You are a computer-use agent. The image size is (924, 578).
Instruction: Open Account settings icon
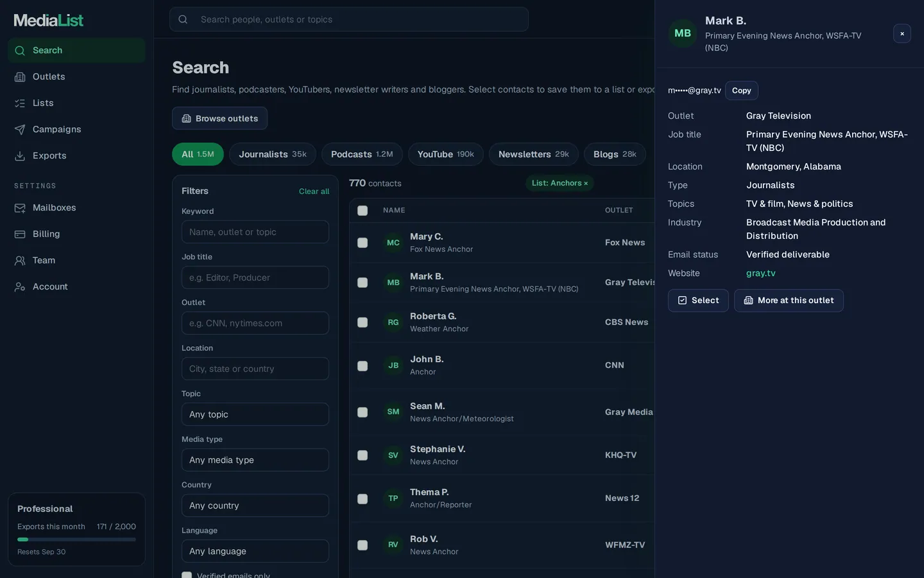tap(20, 286)
